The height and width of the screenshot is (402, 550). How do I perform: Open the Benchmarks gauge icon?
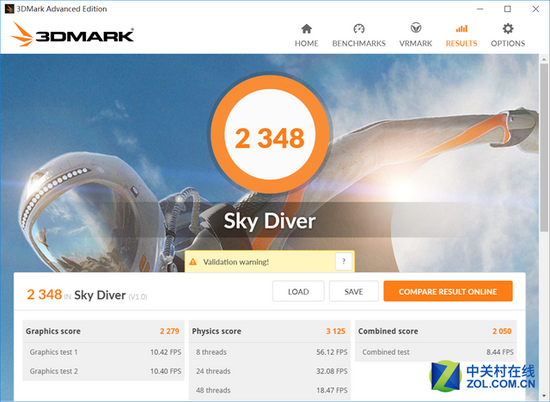359,29
